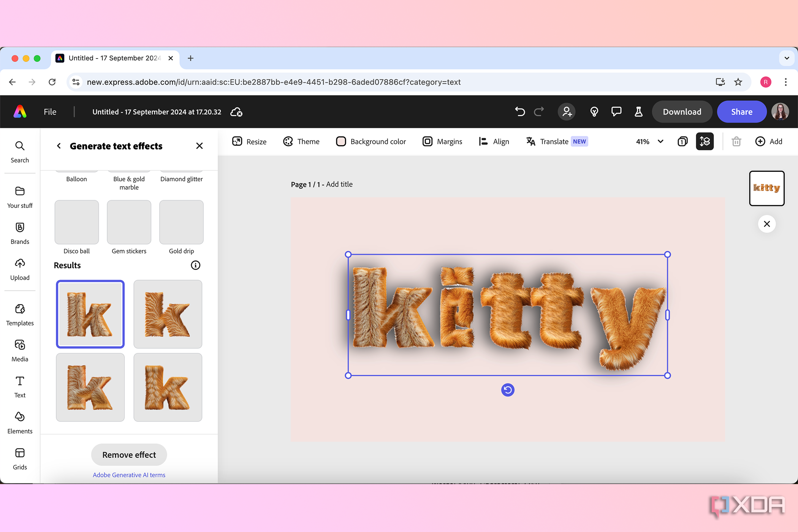Image resolution: width=798 pixels, height=532 pixels.
Task: Open the Media panel
Action: click(20, 351)
